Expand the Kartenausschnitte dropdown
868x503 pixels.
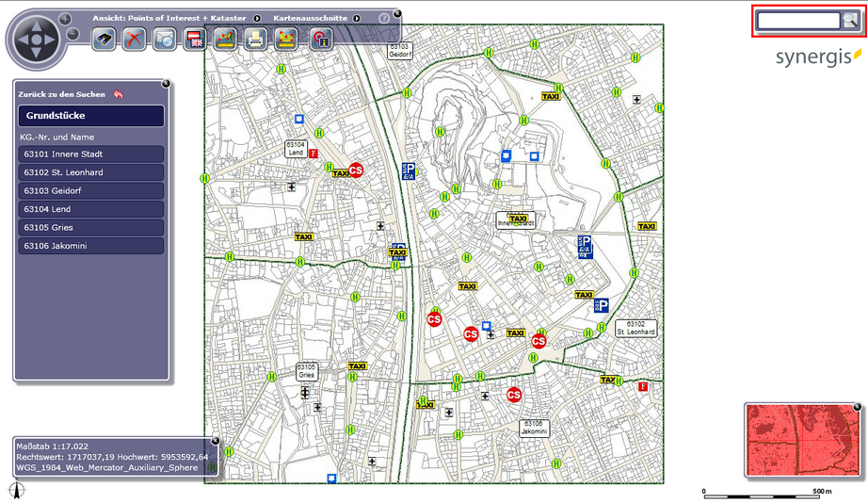356,18
